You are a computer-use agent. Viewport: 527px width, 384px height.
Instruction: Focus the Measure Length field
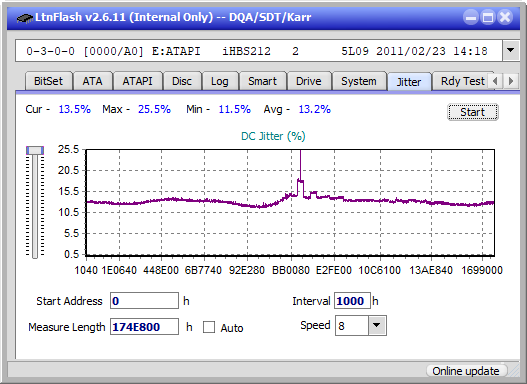[144, 327]
